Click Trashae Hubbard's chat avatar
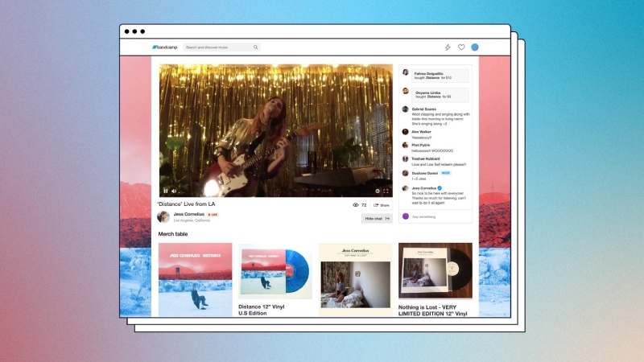The width and height of the screenshot is (644, 362). pyautogui.click(x=406, y=158)
